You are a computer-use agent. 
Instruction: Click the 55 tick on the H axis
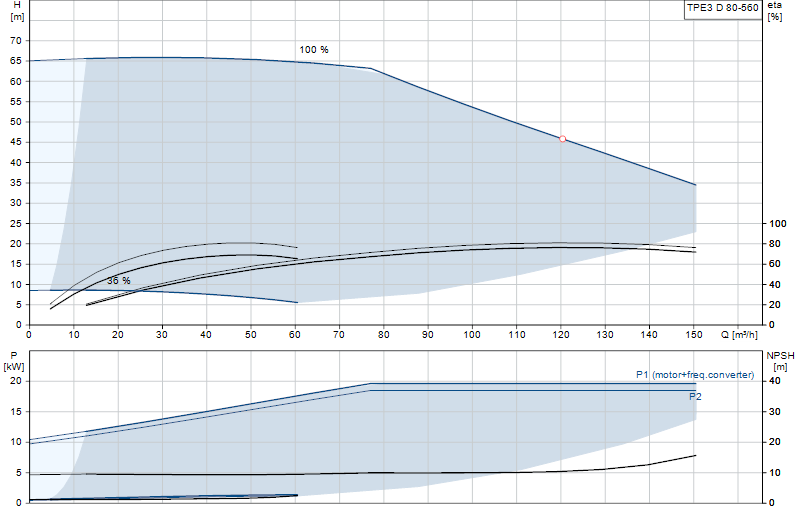(x=16, y=102)
